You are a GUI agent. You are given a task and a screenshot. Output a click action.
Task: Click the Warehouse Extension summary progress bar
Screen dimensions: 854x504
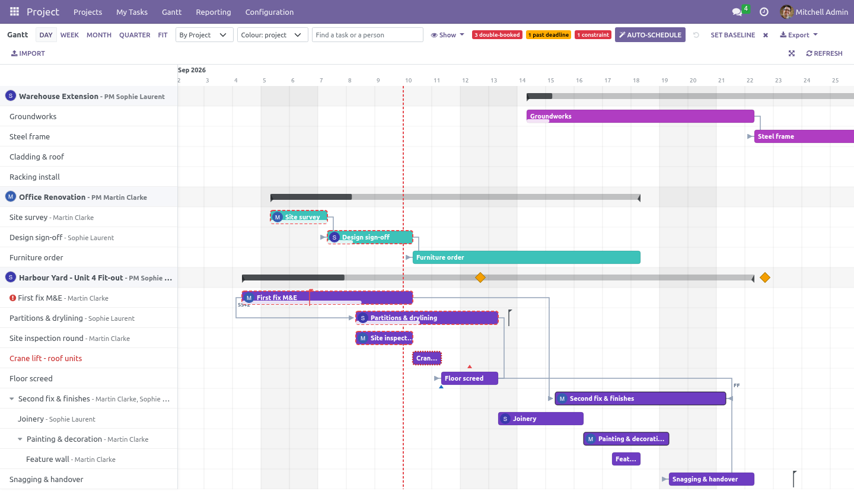[x=690, y=96]
